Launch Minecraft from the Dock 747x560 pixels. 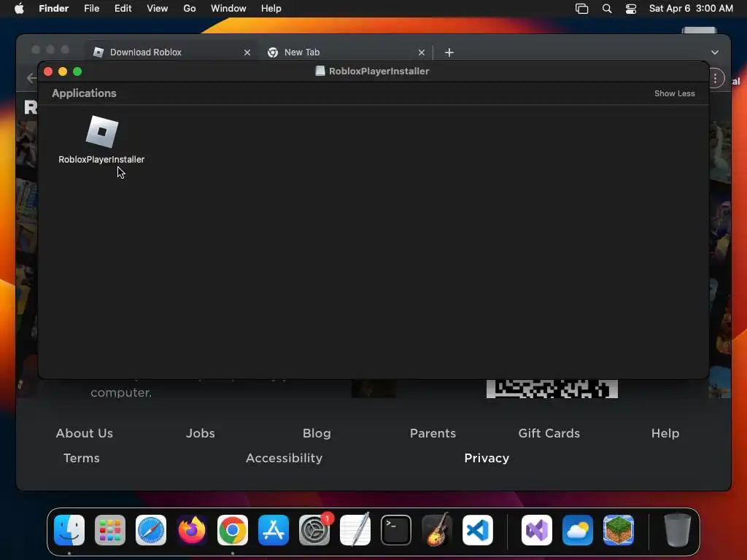(619, 530)
